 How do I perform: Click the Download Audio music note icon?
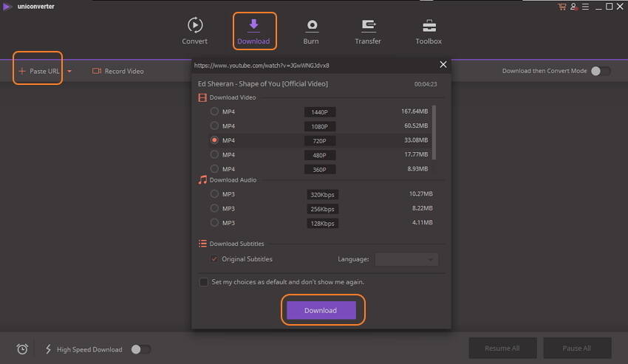pos(202,180)
